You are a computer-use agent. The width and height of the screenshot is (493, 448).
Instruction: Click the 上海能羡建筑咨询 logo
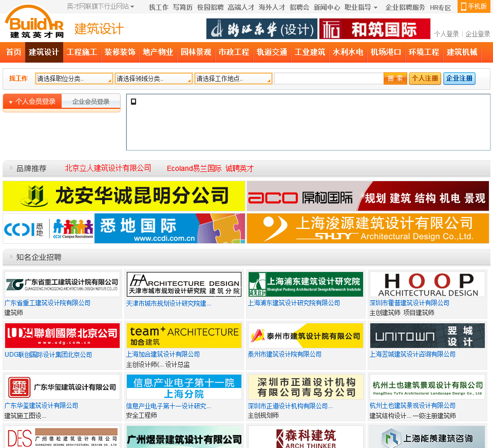(x=428, y=437)
